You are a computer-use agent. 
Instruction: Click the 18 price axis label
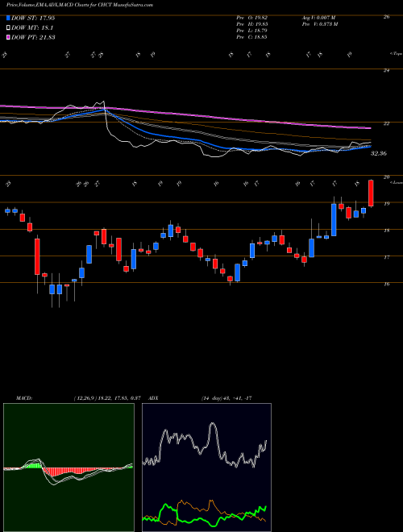click(386, 231)
